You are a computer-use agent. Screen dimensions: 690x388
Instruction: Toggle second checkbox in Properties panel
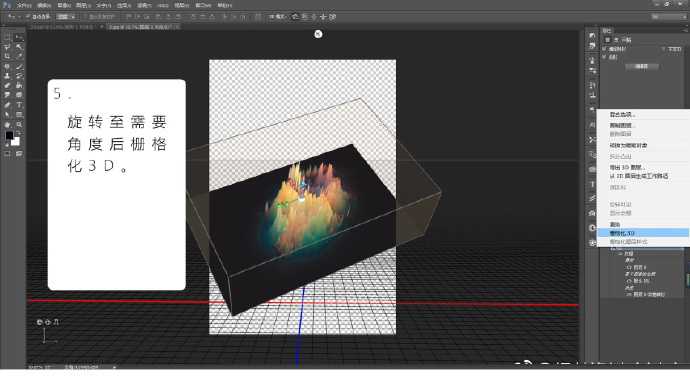click(x=604, y=57)
